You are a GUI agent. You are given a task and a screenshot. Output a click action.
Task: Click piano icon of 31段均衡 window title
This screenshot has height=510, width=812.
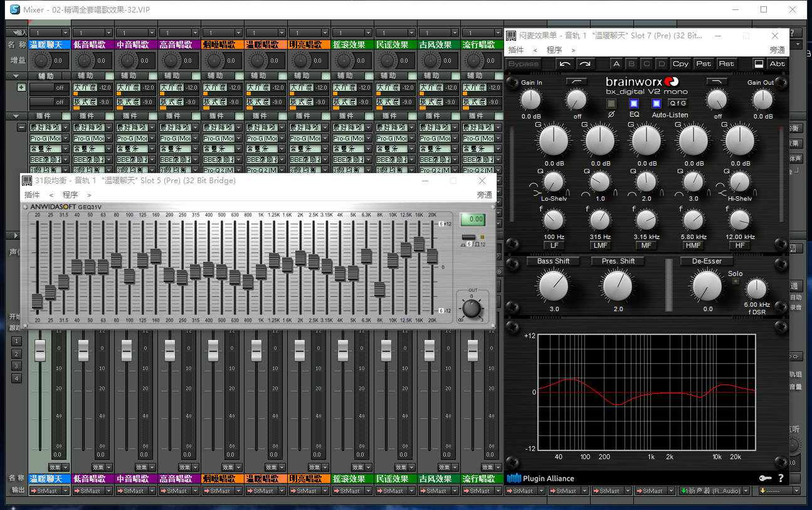tap(27, 180)
